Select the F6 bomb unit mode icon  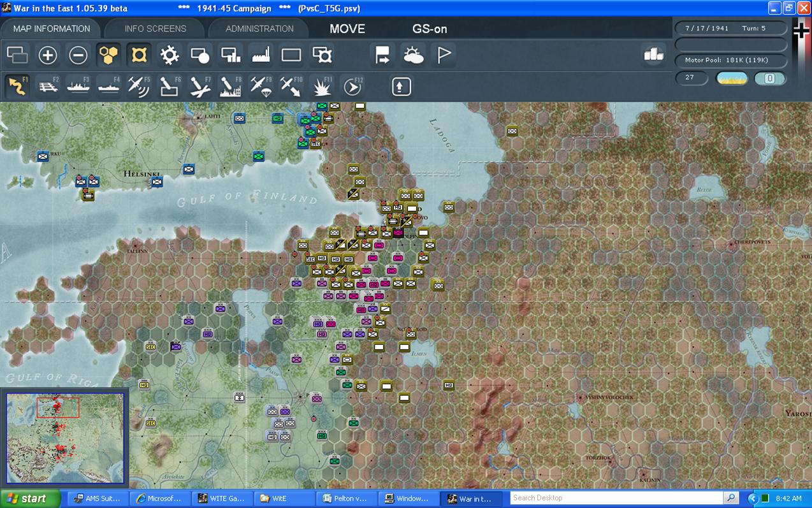coord(170,86)
